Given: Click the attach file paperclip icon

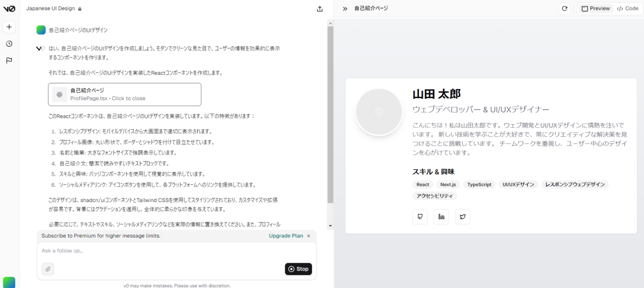Looking at the screenshot, I should 48,269.
